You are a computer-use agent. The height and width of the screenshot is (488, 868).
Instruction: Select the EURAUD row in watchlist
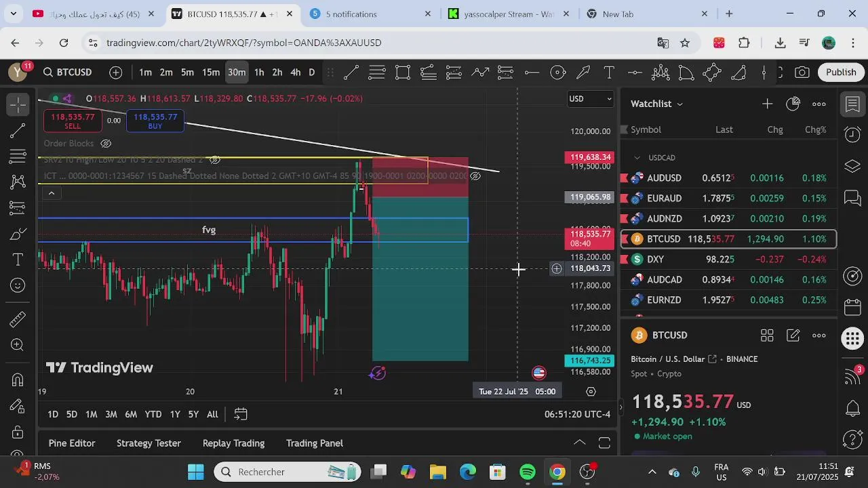728,199
